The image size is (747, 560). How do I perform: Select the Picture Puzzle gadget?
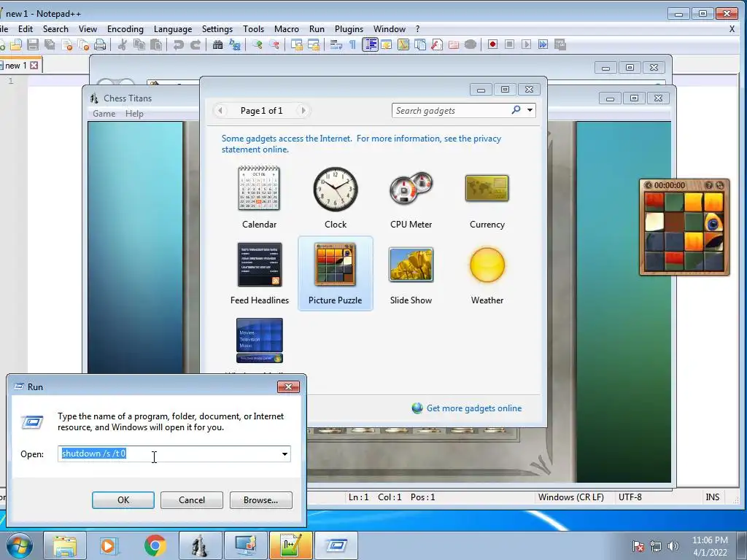(336, 273)
